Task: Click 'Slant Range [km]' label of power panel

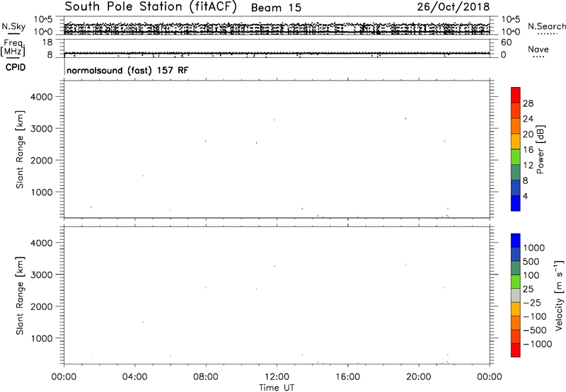Action: pyautogui.click(x=20, y=149)
